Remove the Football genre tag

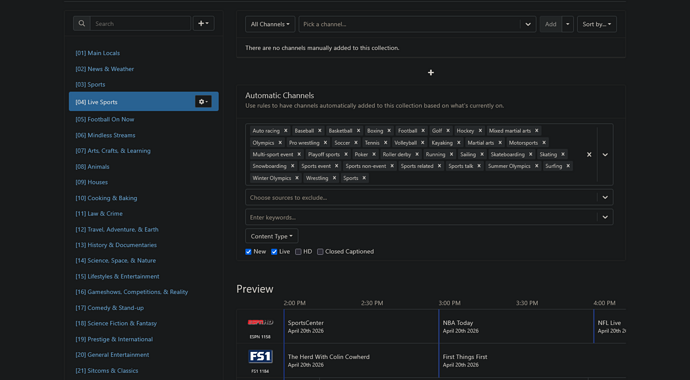423,131
